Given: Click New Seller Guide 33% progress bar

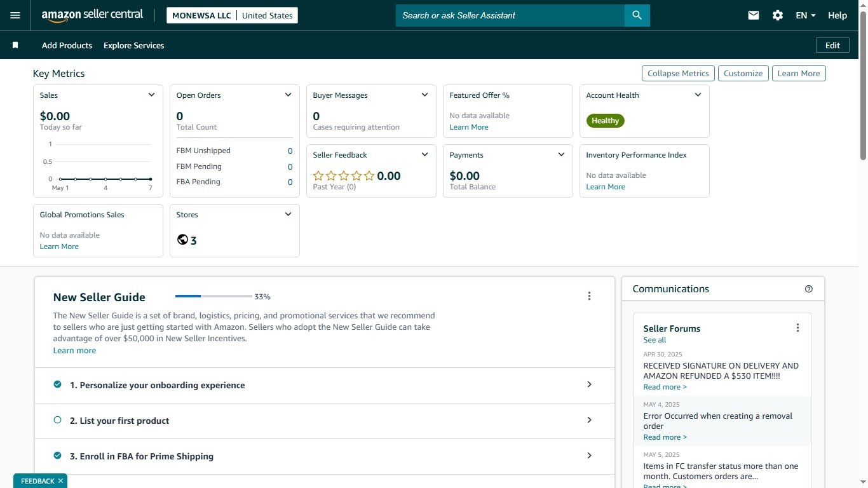Looking at the screenshot, I should (214, 296).
